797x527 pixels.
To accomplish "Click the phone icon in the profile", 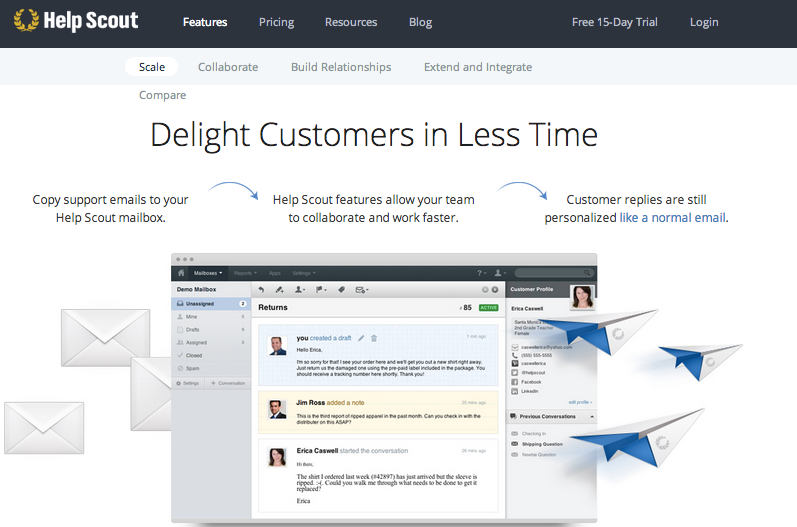I will pos(514,355).
